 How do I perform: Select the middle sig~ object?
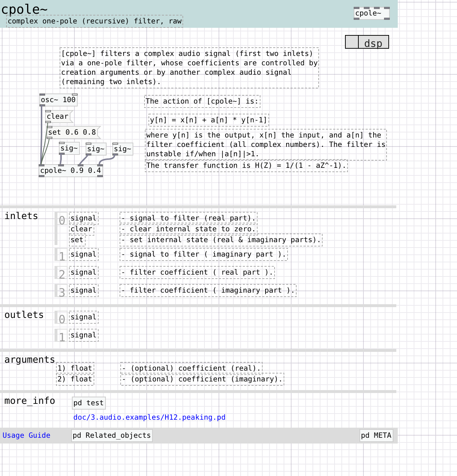pyautogui.click(x=96, y=149)
